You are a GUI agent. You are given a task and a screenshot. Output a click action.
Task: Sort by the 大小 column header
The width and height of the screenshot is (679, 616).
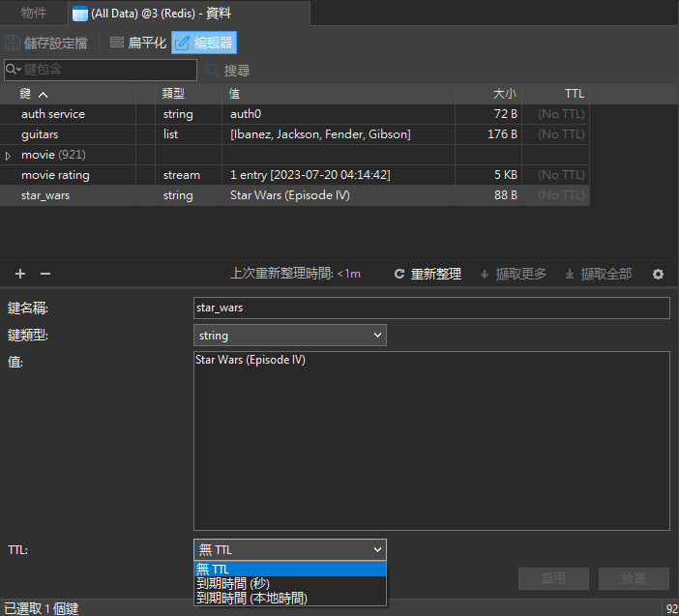click(x=488, y=94)
